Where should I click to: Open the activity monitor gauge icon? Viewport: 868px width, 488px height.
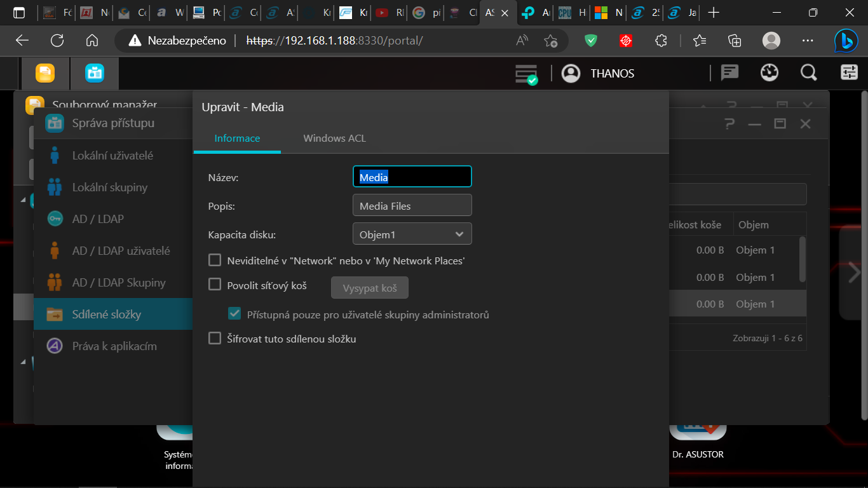click(x=770, y=73)
